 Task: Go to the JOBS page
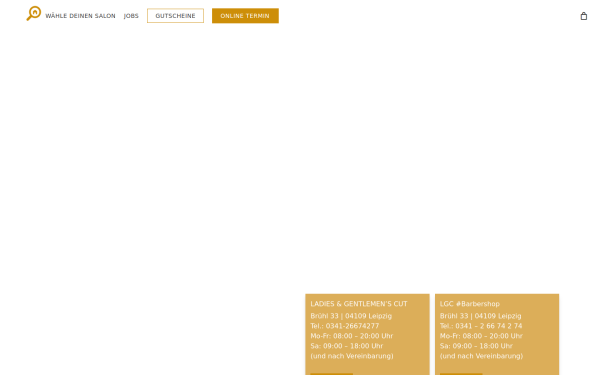pyautogui.click(x=131, y=16)
